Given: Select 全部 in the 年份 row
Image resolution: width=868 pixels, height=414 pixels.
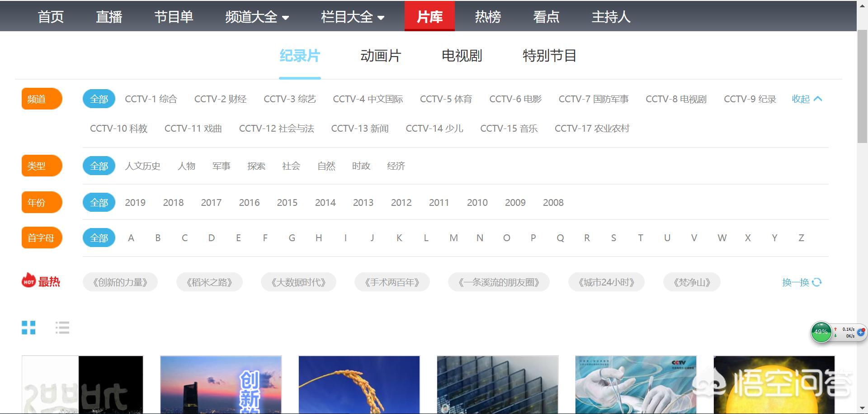Looking at the screenshot, I should pyautogui.click(x=99, y=203).
